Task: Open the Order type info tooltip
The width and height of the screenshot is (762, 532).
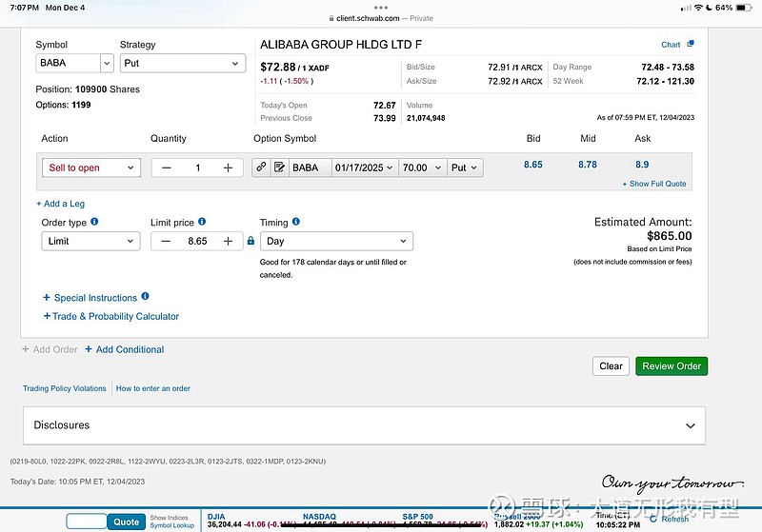Action: pyautogui.click(x=94, y=222)
